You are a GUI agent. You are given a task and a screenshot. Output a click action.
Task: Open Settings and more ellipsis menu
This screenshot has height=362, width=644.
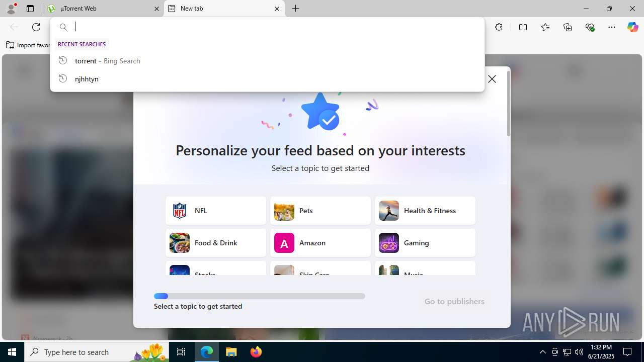point(612,27)
